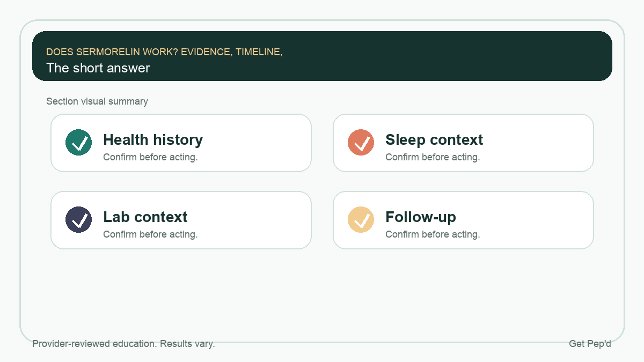Open the Get Pep'd brand link
The width and height of the screenshot is (644, 362).
pyautogui.click(x=590, y=344)
